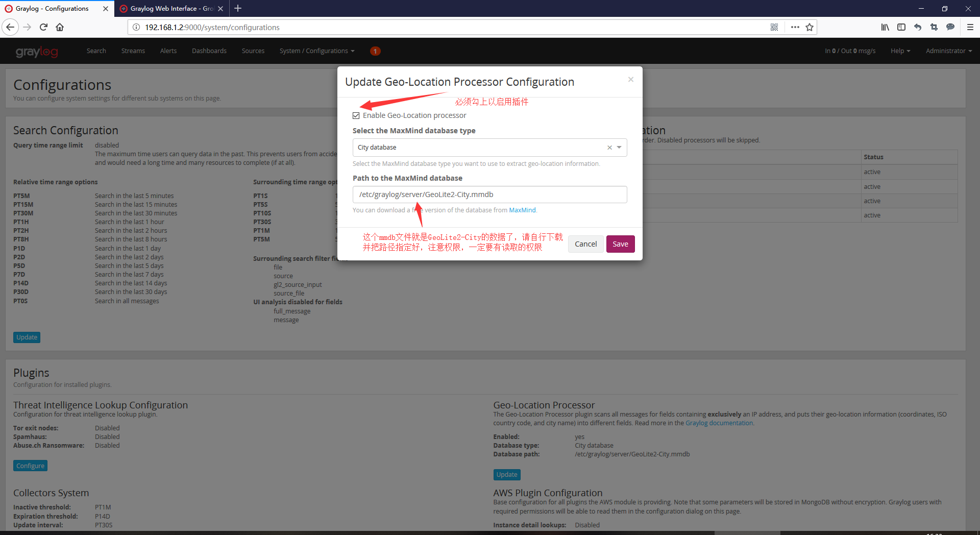Click Save in the Geo-Location dialog

[621, 244]
